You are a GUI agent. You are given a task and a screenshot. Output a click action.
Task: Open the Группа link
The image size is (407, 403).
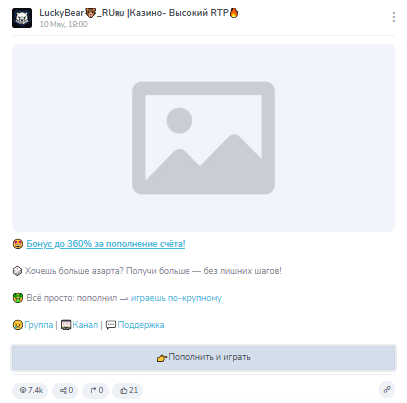tap(38, 325)
